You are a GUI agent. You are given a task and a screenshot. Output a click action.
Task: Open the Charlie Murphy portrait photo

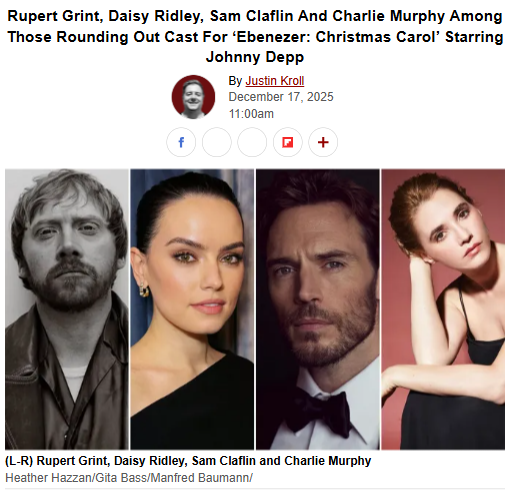pyautogui.click(x=443, y=309)
